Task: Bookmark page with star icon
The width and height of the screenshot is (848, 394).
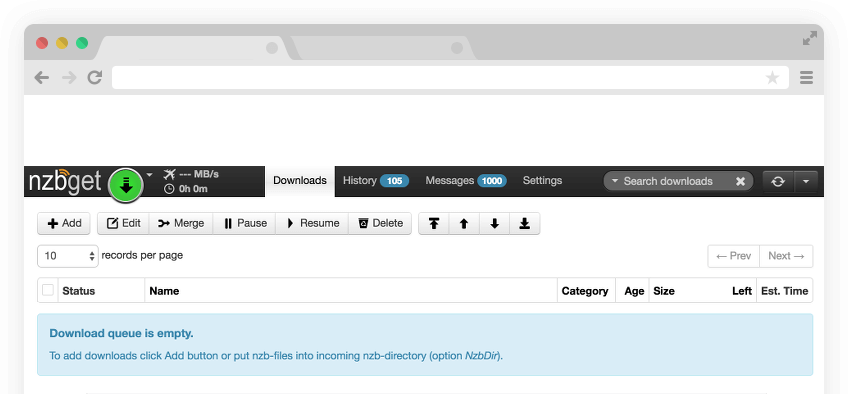Action: click(x=772, y=78)
